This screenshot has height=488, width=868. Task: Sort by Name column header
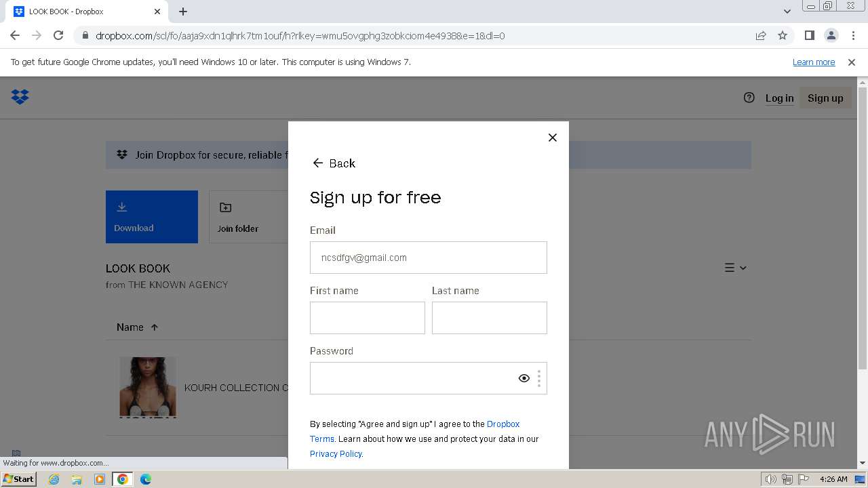137,327
